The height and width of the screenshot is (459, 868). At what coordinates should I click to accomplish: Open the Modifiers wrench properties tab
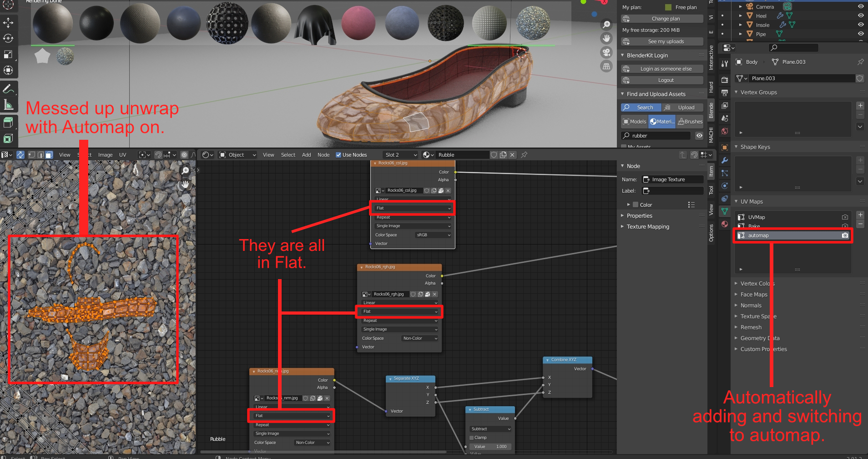725,160
